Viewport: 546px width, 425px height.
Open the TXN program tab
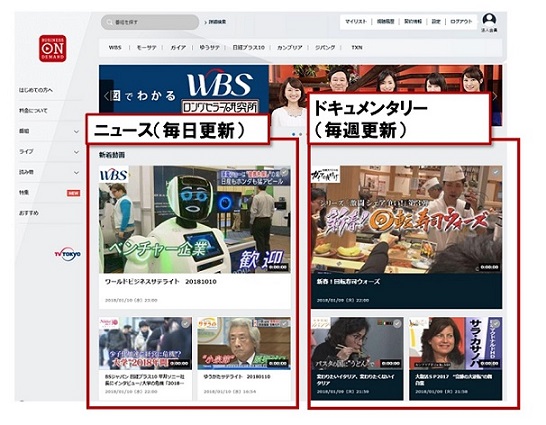pos(357,47)
